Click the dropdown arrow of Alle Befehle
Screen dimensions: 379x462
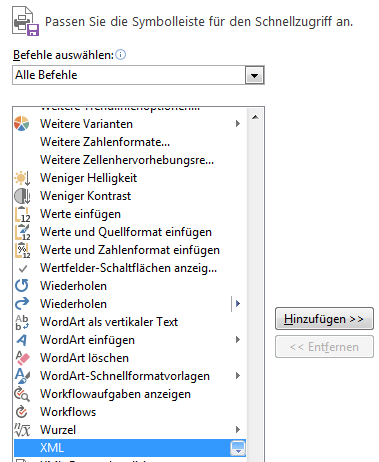click(x=255, y=75)
